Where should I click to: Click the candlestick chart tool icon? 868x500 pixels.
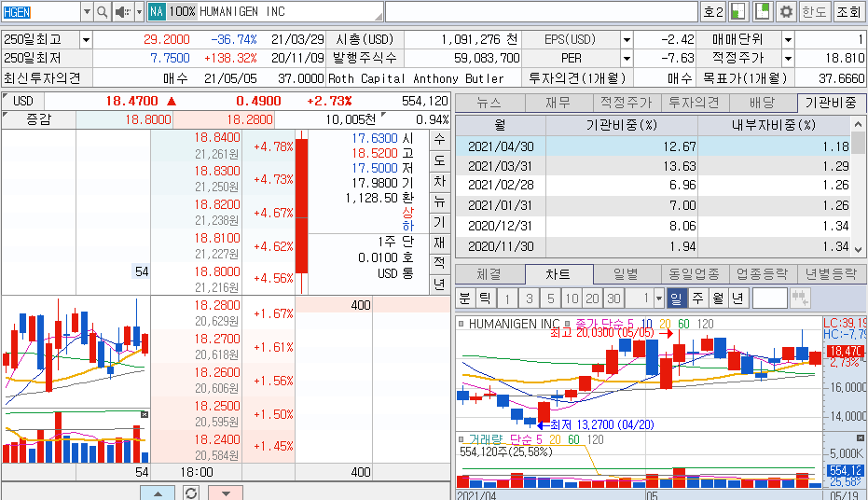click(800, 299)
